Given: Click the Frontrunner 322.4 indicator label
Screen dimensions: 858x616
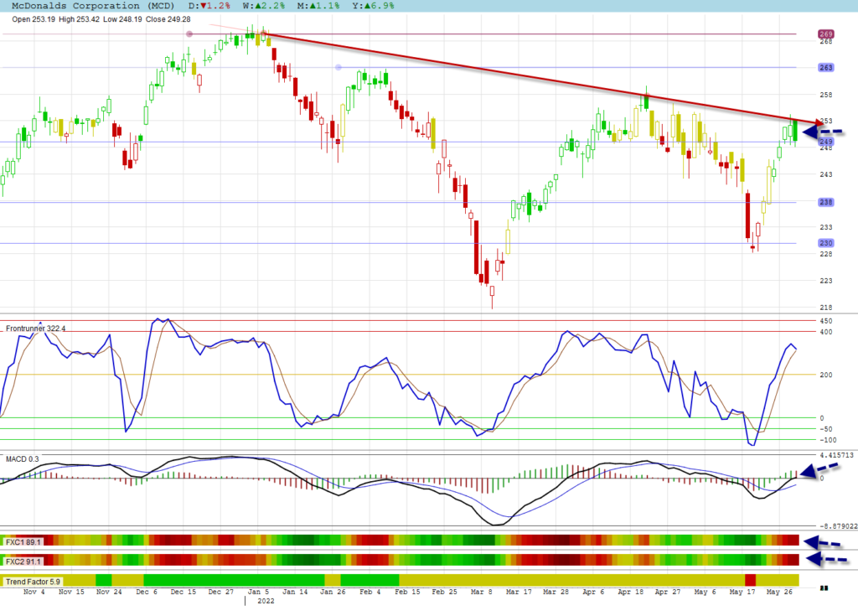Looking at the screenshot, I should [35, 329].
